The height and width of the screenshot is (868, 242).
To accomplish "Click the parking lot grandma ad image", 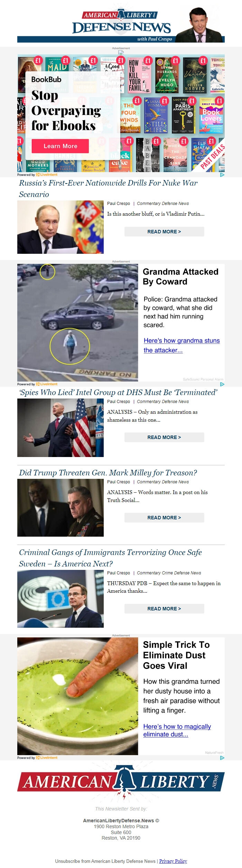I will coord(78,322).
